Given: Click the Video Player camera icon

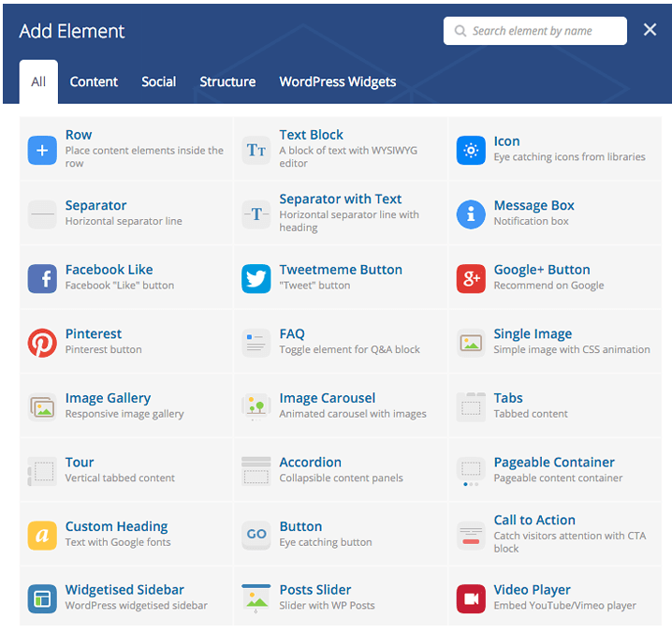Looking at the screenshot, I should pyautogui.click(x=471, y=599).
